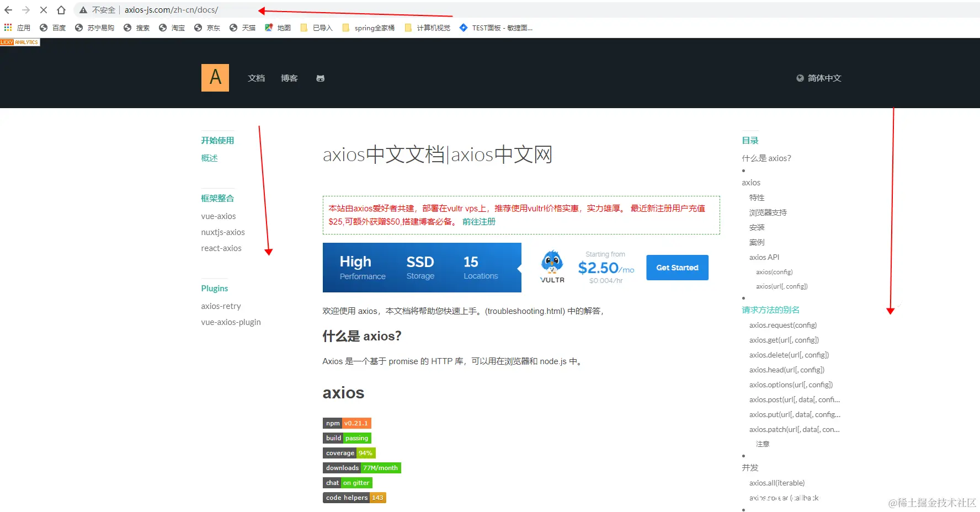The height and width of the screenshot is (512, 980).
Task: Jump to axios.delete(url[, config]) entry
Action: (x=789, y=355)
